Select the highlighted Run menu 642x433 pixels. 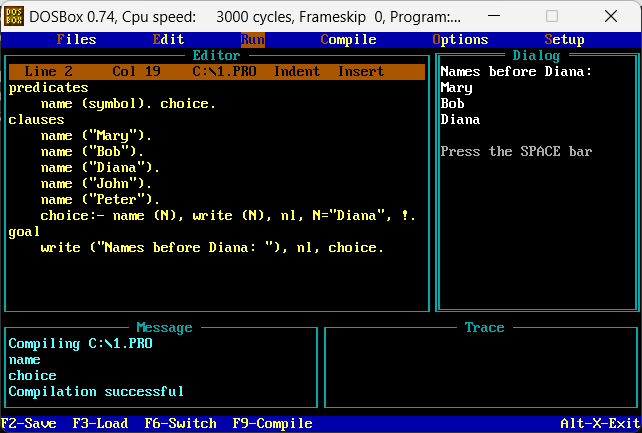click(x=253, y=40)
